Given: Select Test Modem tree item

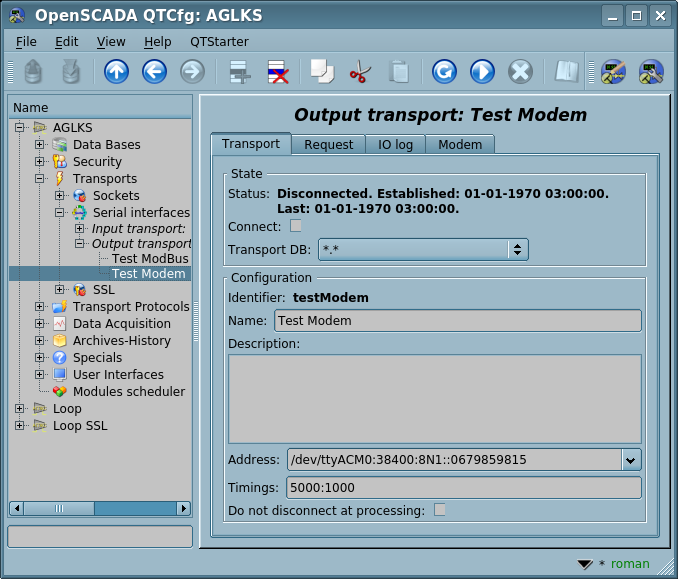Looking at the screenshot, I should 148,274.
